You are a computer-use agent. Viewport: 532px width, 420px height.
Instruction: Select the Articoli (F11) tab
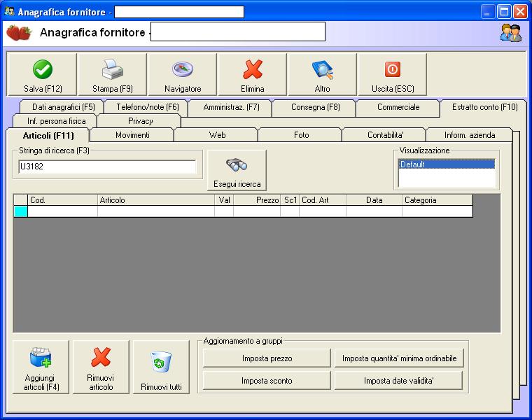[x=48, y=136]
